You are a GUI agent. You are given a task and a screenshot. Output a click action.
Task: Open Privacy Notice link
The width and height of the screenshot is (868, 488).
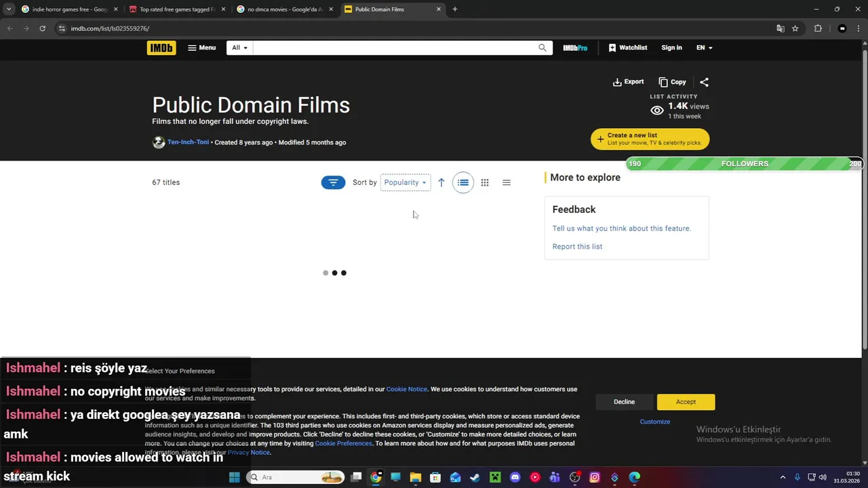click(x=248, y=452)
